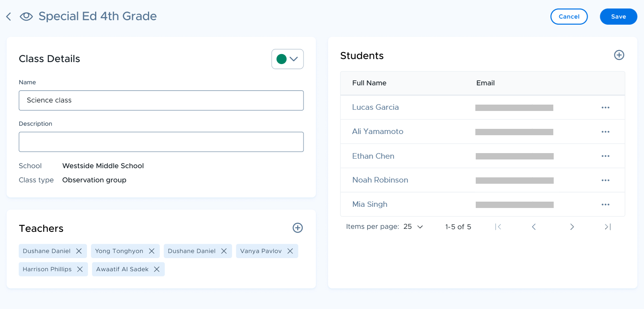Screen dimensions: 644x309
Task: Save the class changes
Action: coord(618,17)
